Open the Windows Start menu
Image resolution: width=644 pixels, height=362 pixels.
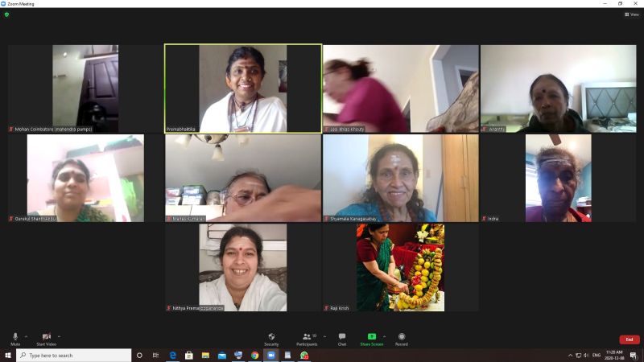point(8,355)
